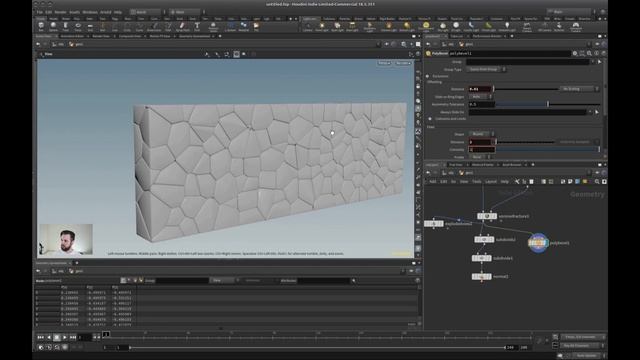Toggle display flag on voronoifracture1 node

point(494,216)
